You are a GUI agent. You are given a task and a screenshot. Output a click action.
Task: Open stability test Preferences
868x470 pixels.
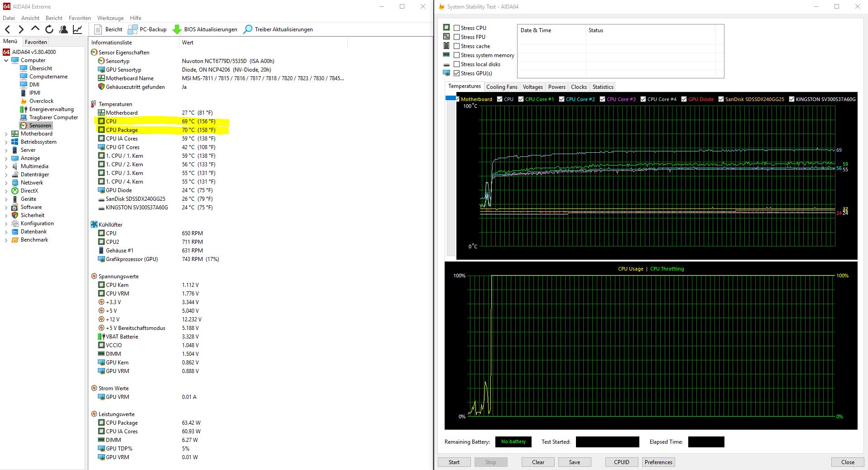658,462
